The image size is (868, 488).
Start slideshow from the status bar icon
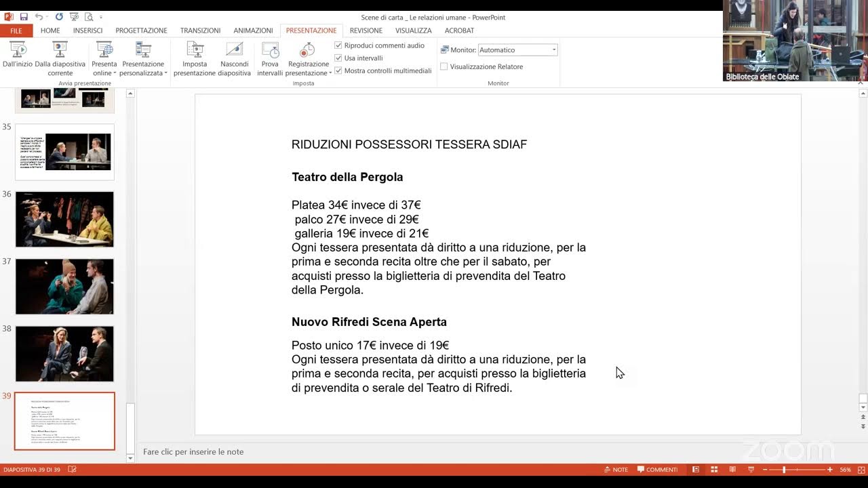pos(751,470)
